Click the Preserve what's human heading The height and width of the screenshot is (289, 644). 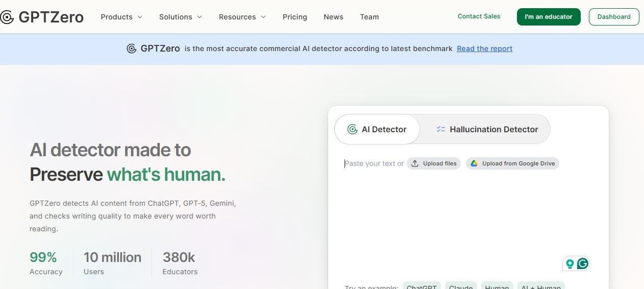pyautogui.click(x=128, y=174)
